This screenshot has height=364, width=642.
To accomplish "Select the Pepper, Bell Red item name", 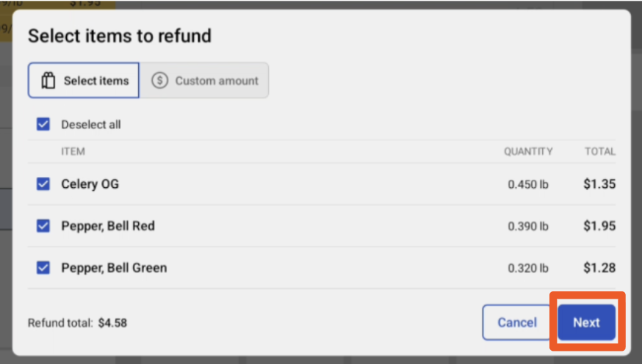I will coord(108,226).
